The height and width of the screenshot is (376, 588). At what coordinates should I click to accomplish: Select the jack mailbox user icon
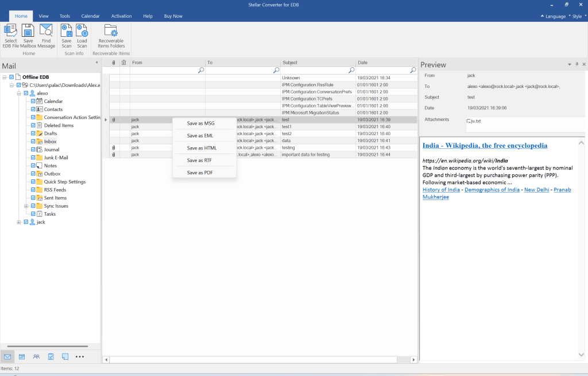33,222
